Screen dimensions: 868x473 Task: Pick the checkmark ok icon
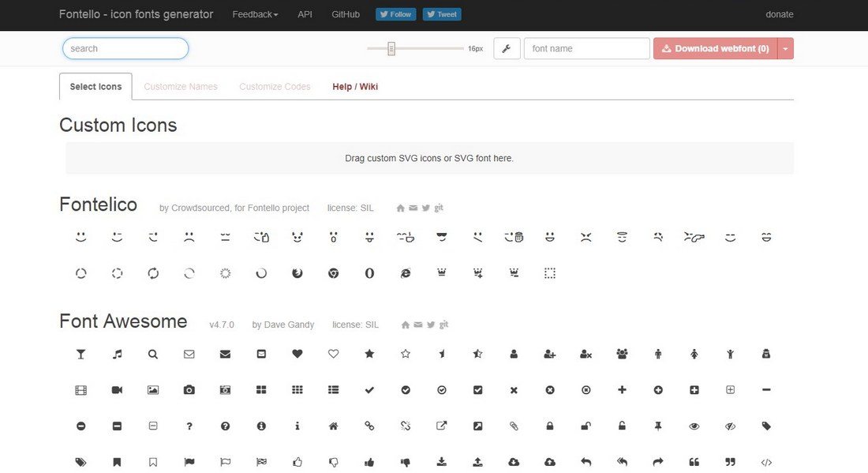[x=369, y=390]
